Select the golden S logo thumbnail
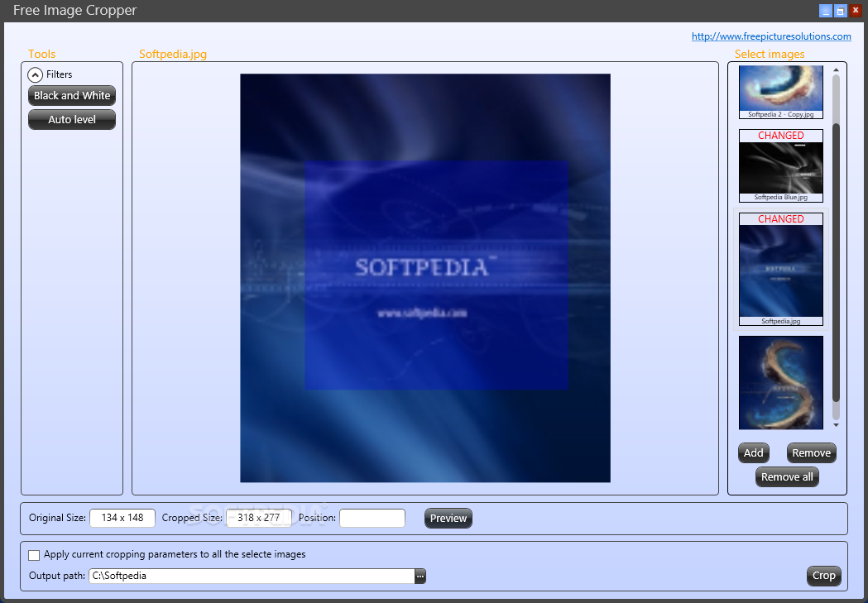The image size is (868, 603). 780,383
